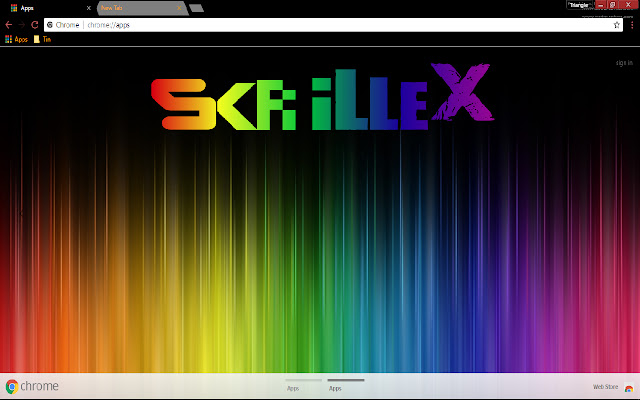Reload the page with refresh icon
This screenshot has height=400, width=640.
tap(35, 25)
